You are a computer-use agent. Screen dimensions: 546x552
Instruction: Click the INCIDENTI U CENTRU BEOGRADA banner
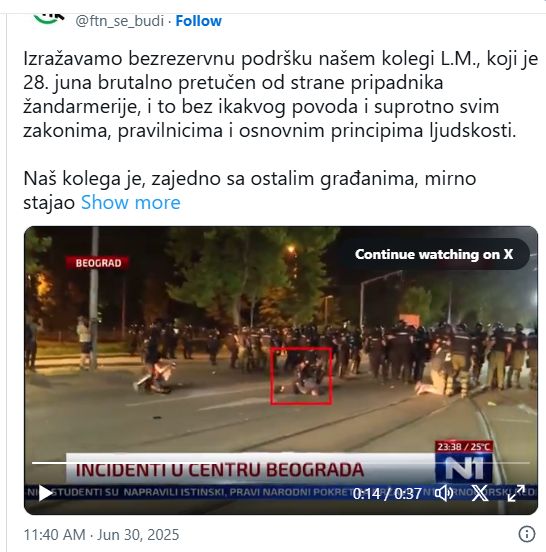220,470
